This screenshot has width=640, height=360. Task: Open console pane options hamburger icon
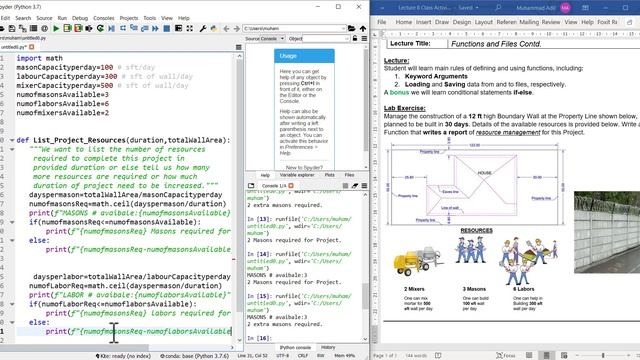(x=364, y=186)
